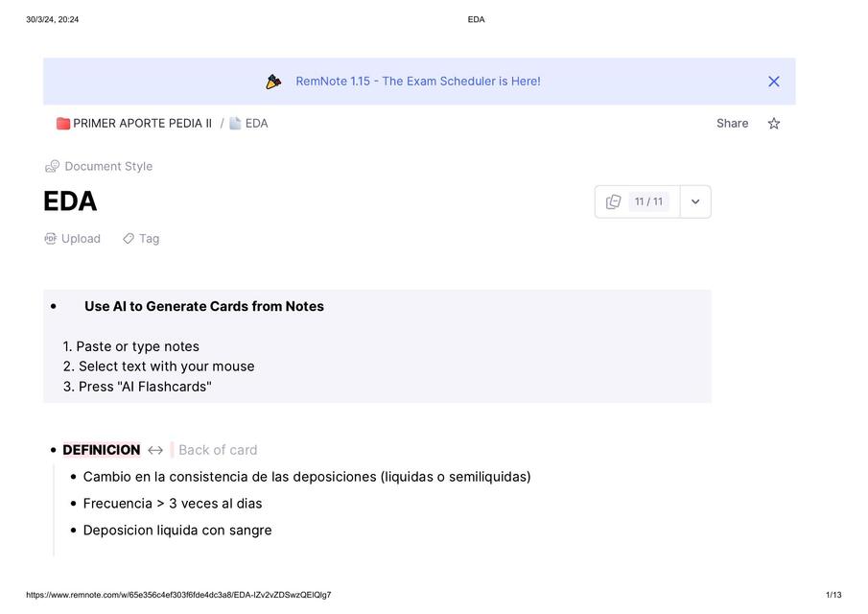This screenshot has height=614, width=868.
Task: Click the 11 / 11 card counter
Action: pyautogui.click(x=648, y=202)
